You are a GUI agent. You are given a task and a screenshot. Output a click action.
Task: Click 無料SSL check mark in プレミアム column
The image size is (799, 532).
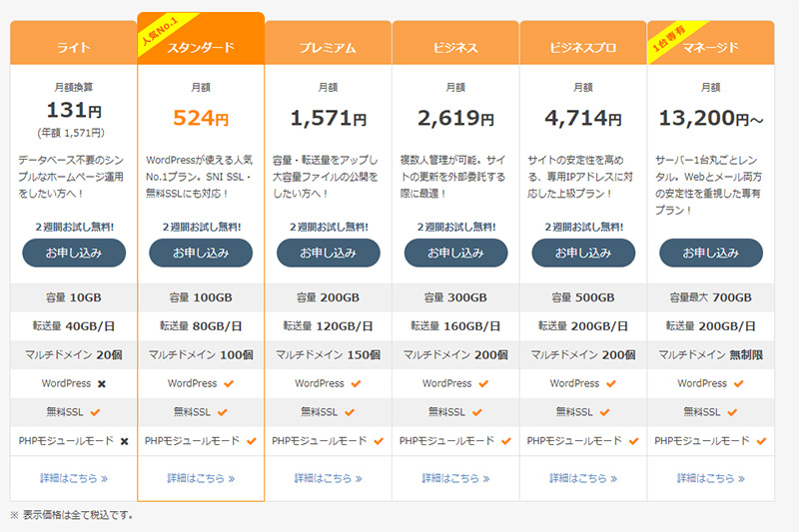coord(350,412)
